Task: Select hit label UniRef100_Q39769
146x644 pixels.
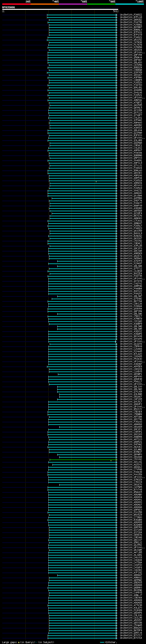Action: click(131, 72)
